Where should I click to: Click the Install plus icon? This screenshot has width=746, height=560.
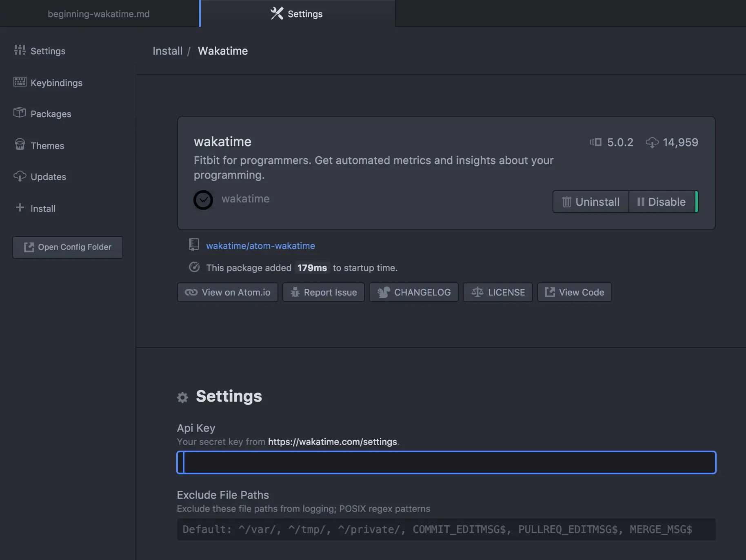[x=20, y=208]
